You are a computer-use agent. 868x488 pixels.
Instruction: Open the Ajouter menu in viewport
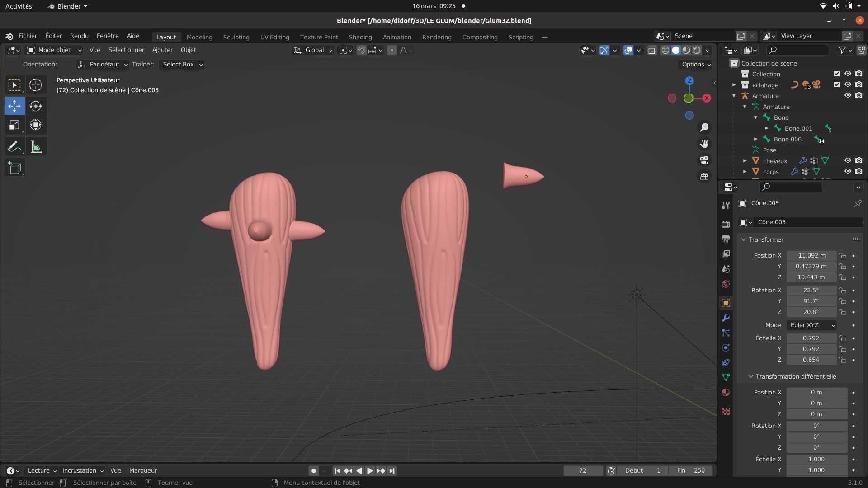(x=162, y=50)
